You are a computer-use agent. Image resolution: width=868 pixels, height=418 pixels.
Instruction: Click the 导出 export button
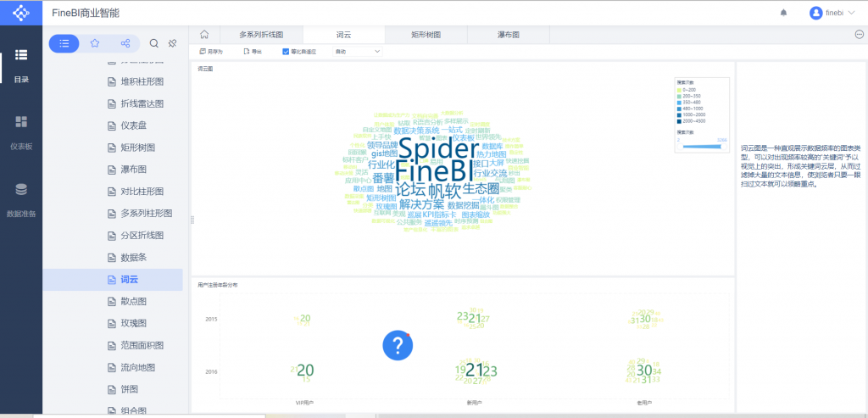pyautogui.click(x=253, y=52)
